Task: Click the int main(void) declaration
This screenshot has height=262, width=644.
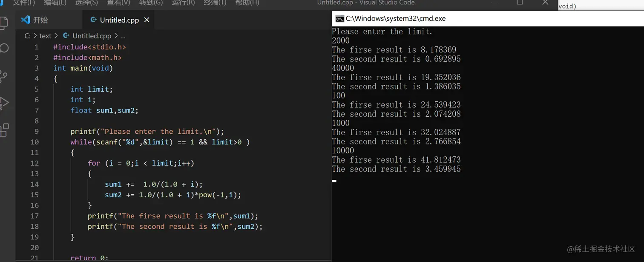Action: pos(83,68)
